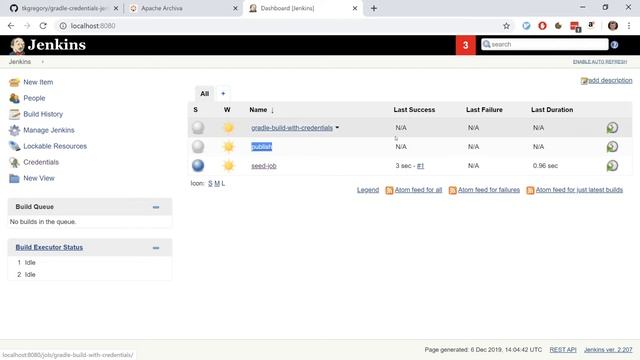Select the Dashboard [Jenkins] browser tab
Screen dimensions: 640x360
coord(304,8)
